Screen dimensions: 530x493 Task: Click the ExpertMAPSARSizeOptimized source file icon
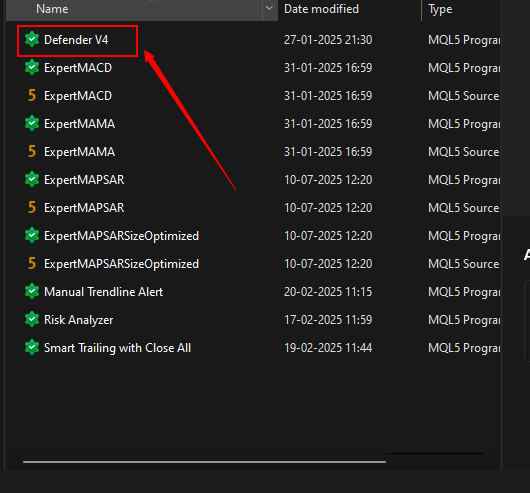point(32,264)
